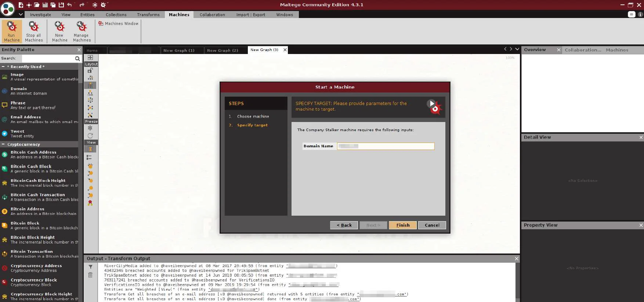Open the Collaboration ribbon tab
Image resolution: width=644 pixels, height=302 pixels.
pyautogui.click(x=212, y=15)
